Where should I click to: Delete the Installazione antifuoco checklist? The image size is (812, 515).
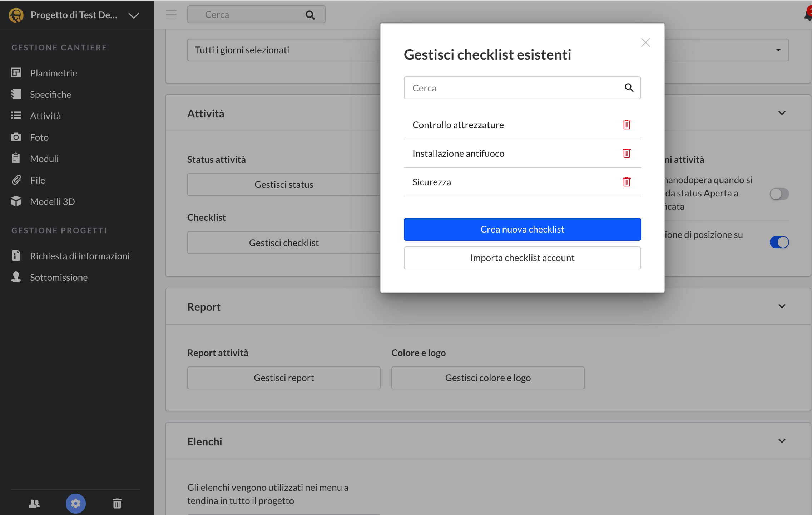tap(627, 153)
